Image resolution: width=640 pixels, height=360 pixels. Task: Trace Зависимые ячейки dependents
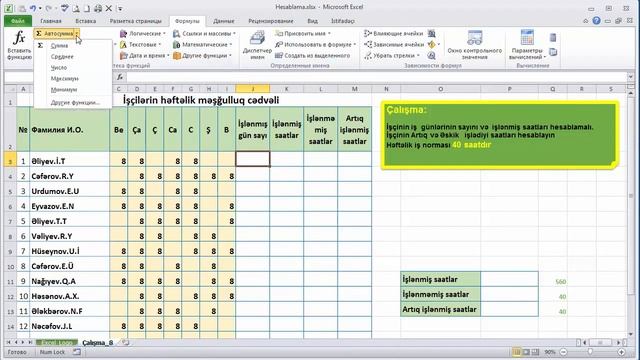[394, 44]
